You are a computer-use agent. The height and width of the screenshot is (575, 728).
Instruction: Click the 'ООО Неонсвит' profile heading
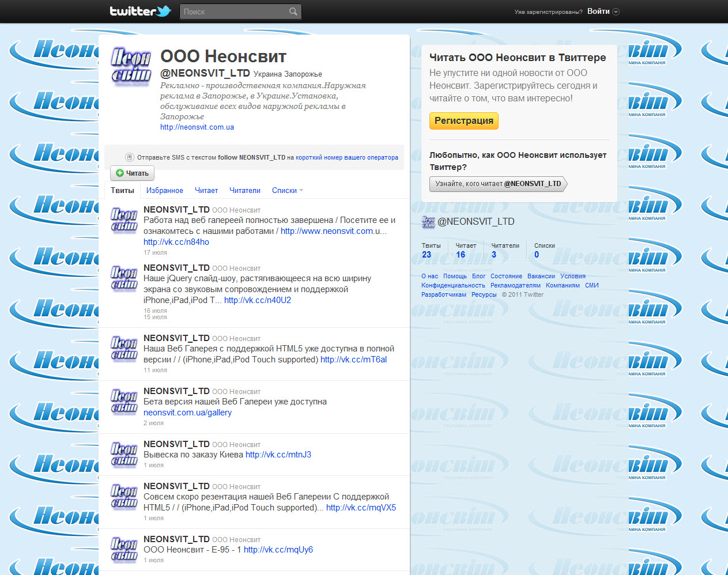coord(223,56)
